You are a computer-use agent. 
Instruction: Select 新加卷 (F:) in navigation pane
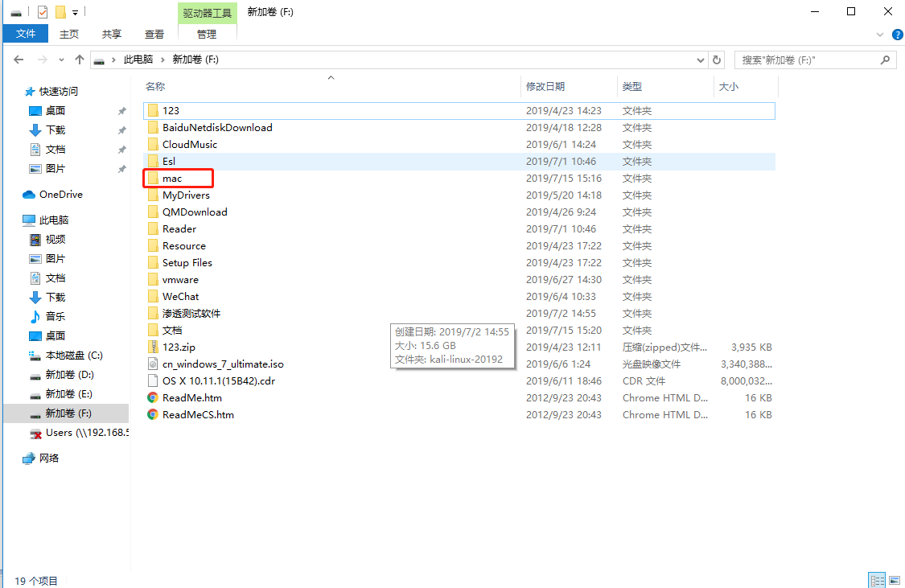click(x=68, y=413)
